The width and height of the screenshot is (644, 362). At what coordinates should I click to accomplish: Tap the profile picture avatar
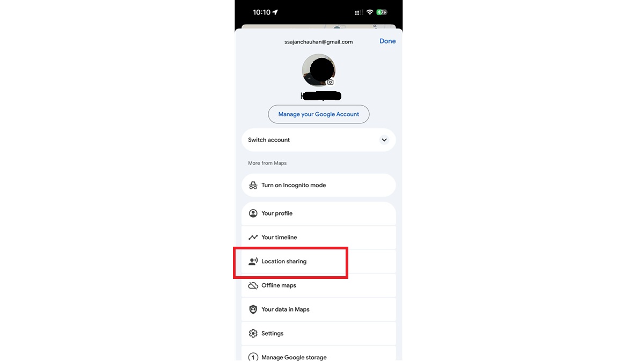(x=319, y=70)
